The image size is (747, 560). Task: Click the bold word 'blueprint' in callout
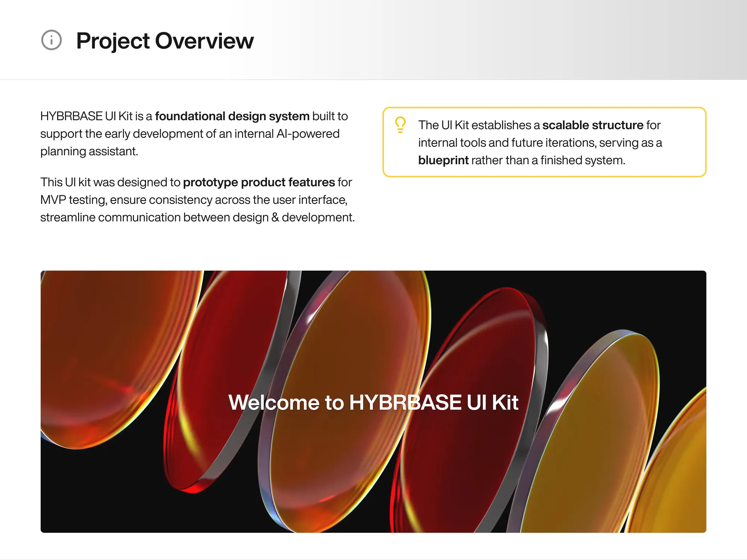point(443,160)
